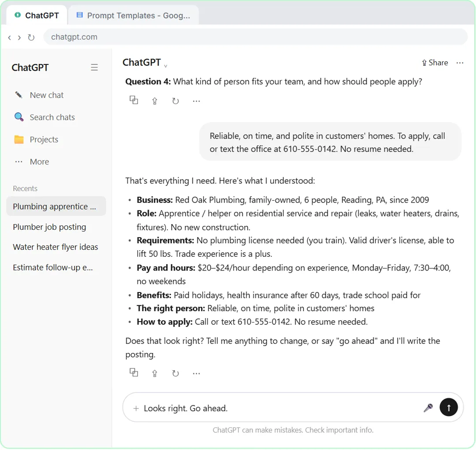Click the 'Pay and hours:' bullet label
Viewport: 476px width, 450px height.
coord(166,268)
